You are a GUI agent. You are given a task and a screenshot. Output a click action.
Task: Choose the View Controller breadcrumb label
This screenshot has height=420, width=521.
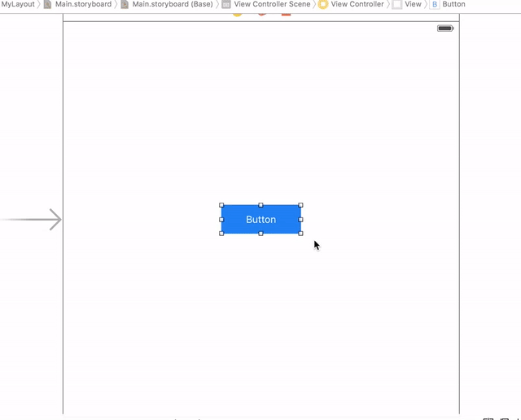(357, 4)
